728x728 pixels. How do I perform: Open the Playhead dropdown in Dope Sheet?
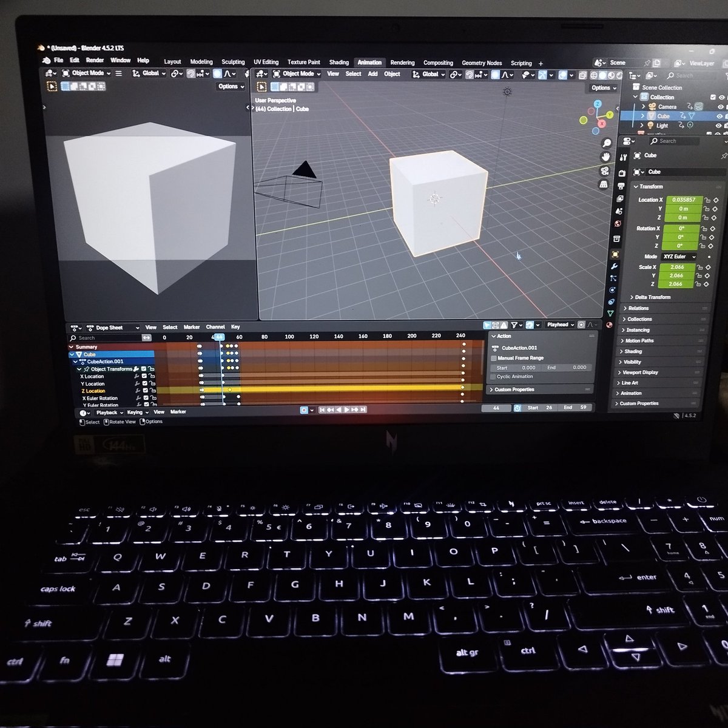[559, 325]
